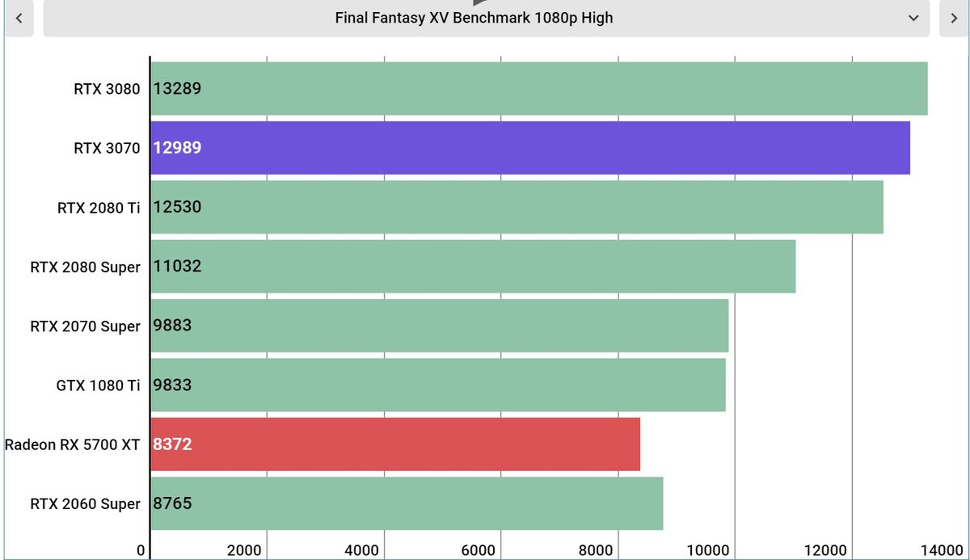The width and height of the screenshot is (970, 560).
Task: Click the 12000 axis tick label
Action: point(826,550)
